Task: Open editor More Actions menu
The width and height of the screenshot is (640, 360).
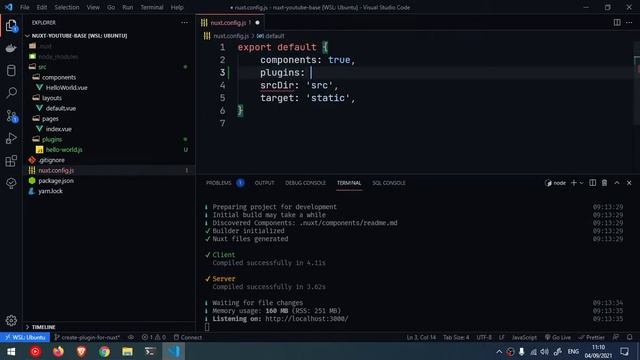Action: coord(629,22)
